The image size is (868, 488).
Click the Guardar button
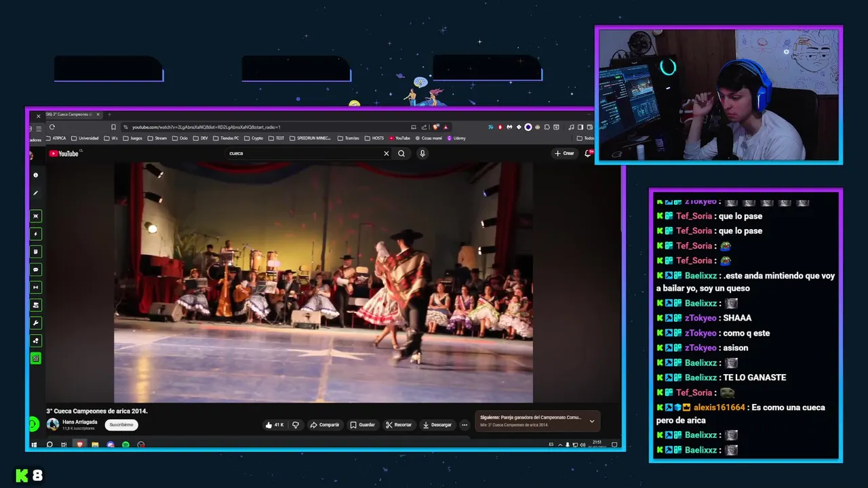click(362, 425)
